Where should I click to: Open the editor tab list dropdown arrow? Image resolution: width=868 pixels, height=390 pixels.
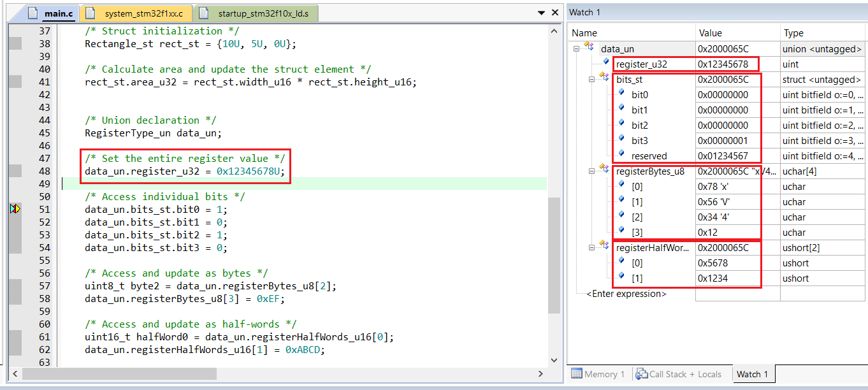tap(540, 13)
